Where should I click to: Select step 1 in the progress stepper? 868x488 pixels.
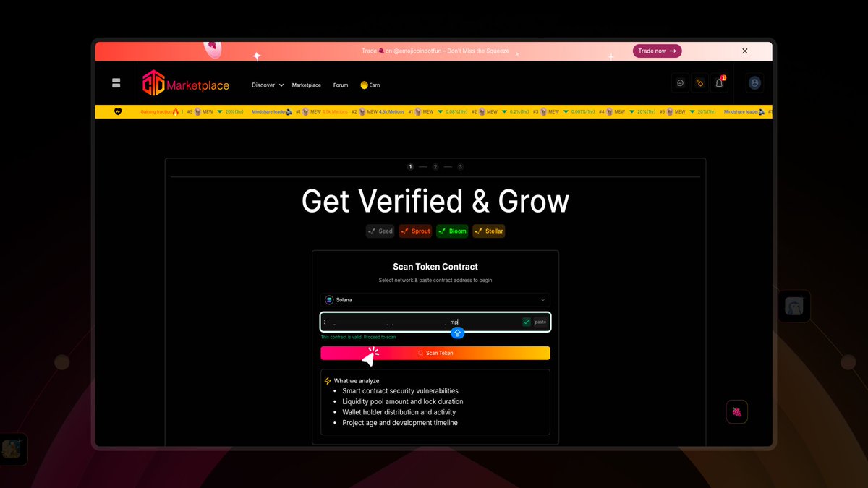pos(411,167)
